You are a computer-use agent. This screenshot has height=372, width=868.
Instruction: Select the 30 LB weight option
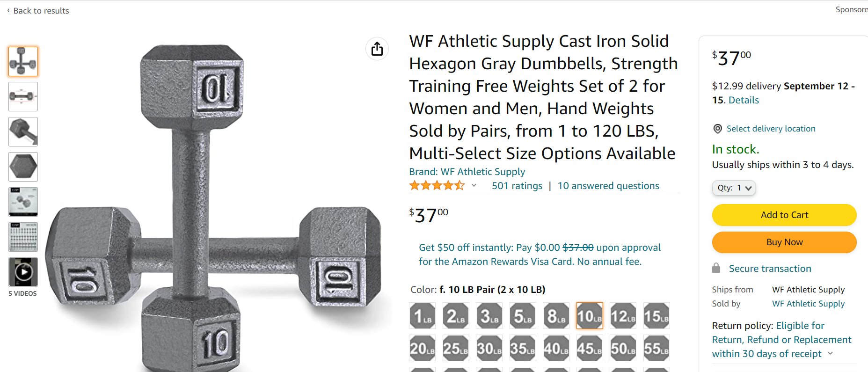[489, 348]
